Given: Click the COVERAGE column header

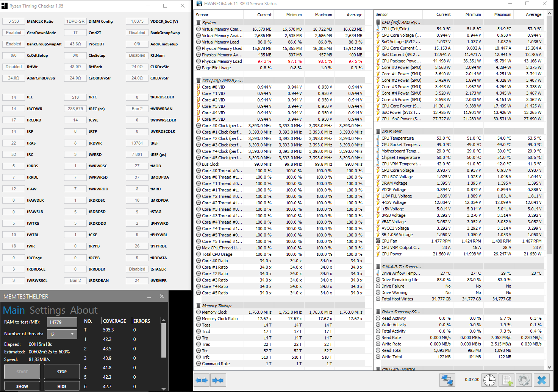Looking at the screenshot, I should (x=114, y=321).
